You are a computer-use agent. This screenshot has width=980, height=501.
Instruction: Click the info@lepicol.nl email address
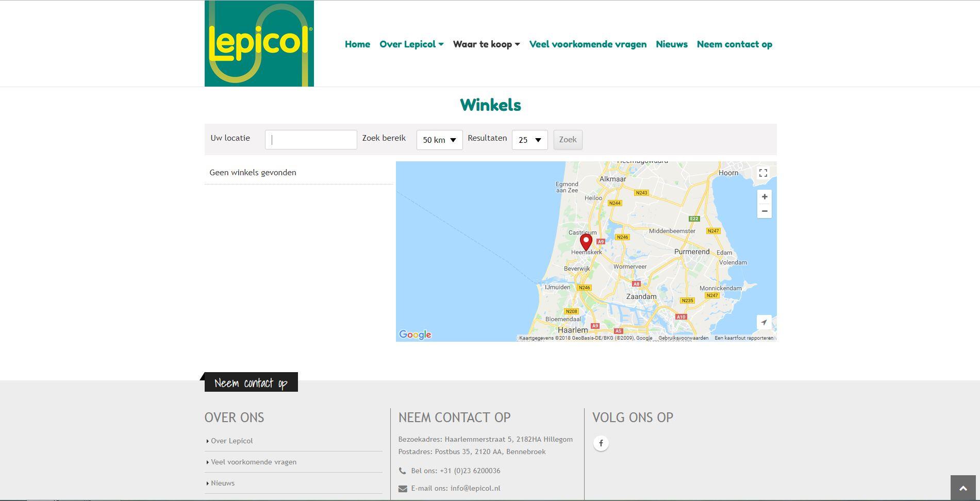[x=475, y=488]
